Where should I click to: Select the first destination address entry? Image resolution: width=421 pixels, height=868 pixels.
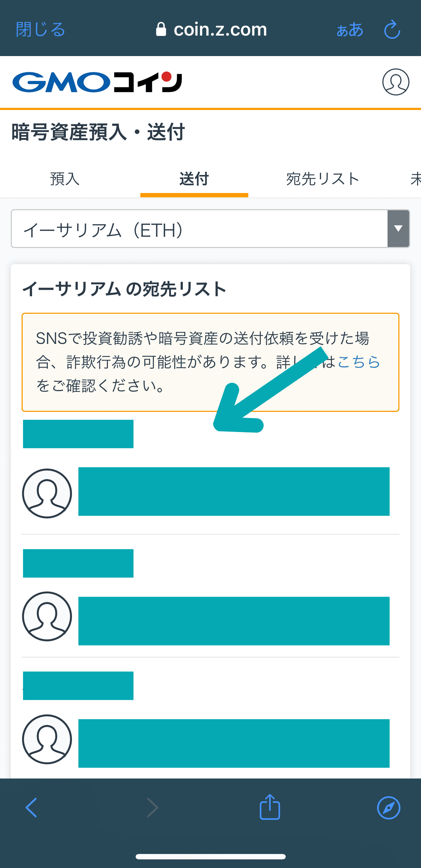(x=234, y=491)
